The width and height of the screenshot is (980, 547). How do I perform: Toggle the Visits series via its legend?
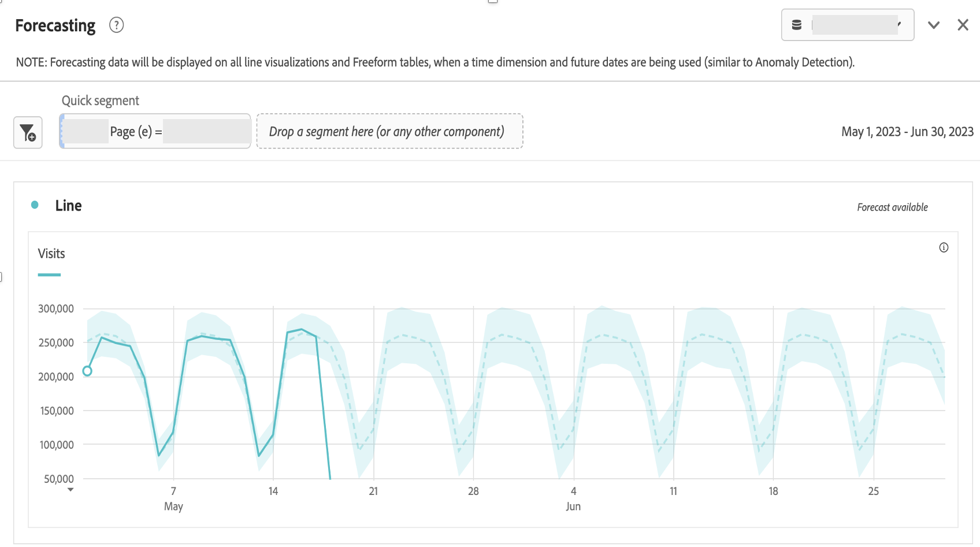click(51, 253)
